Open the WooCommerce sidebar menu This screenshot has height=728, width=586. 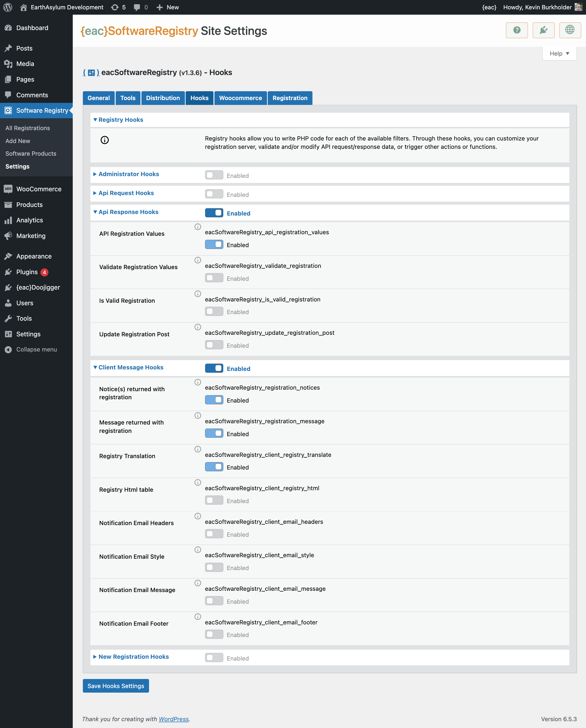pyautogui.click(x=36, y=189)
